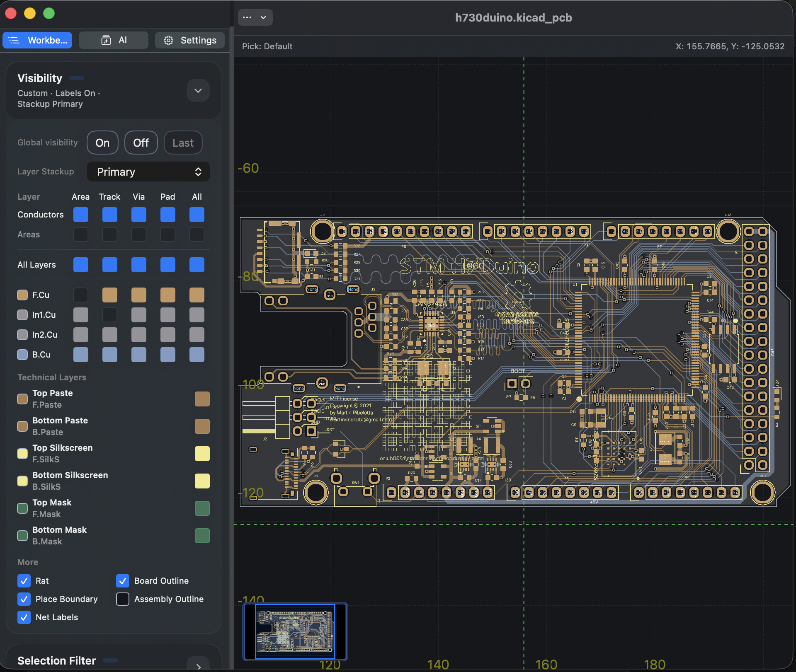Click Top Paste small color swatch
Viewport: 796px width, 672px height.
tap(22, 399)
